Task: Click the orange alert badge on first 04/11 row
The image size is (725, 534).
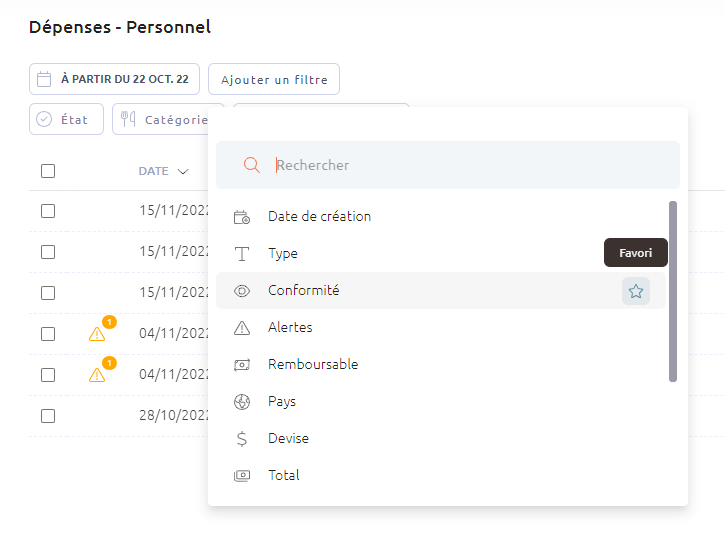Action: point(109,322)
